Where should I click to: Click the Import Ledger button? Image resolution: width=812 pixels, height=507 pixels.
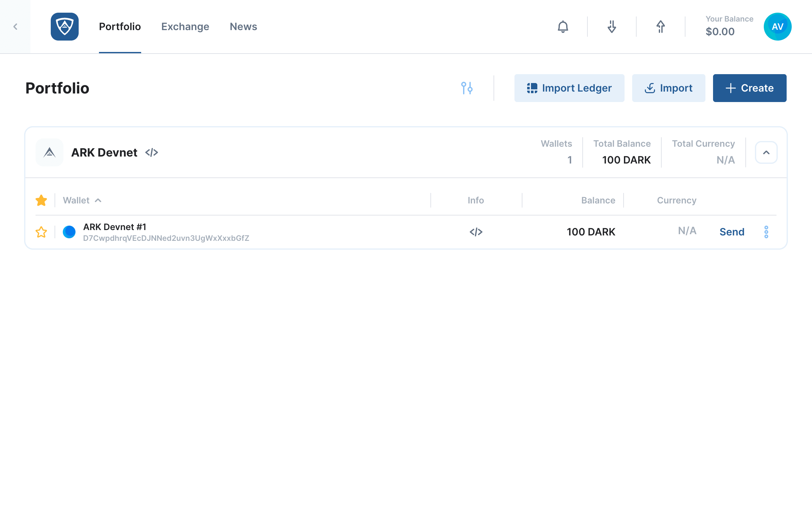(569, 88)
